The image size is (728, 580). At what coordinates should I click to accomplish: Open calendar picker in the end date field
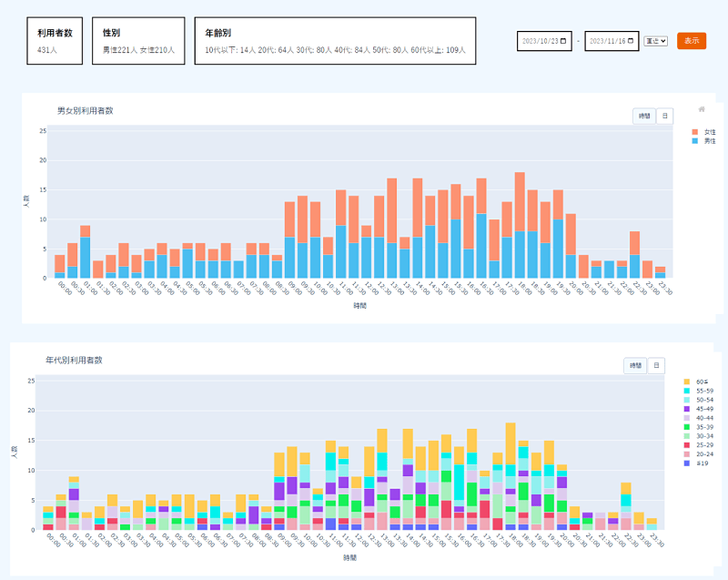[x=632, y=41]
